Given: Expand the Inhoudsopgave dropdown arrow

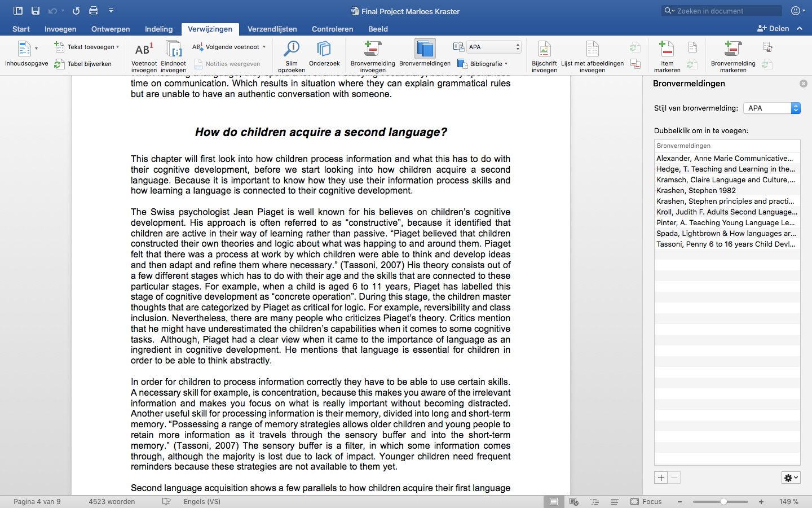Looking at the screenshot, I should [37, 49].
